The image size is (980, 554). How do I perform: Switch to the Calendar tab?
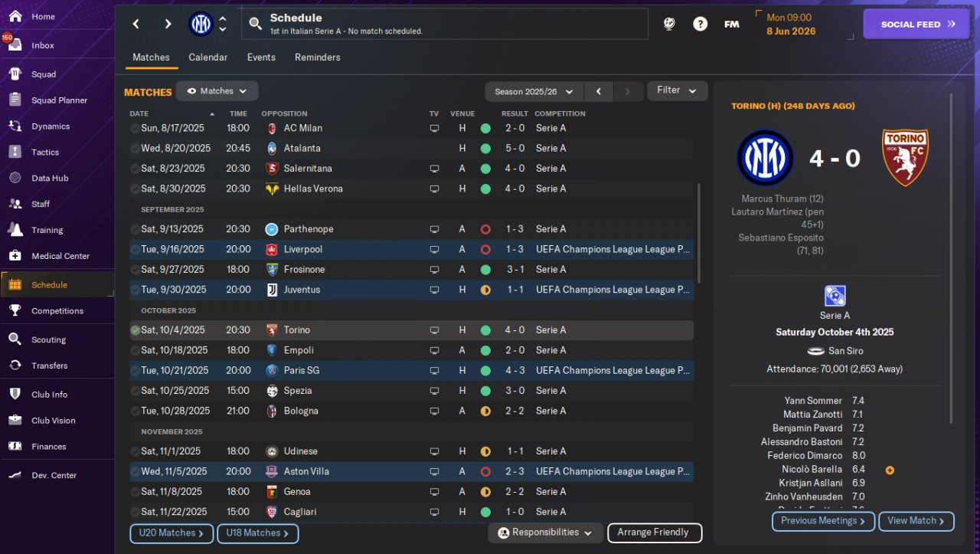pos(207,57)
